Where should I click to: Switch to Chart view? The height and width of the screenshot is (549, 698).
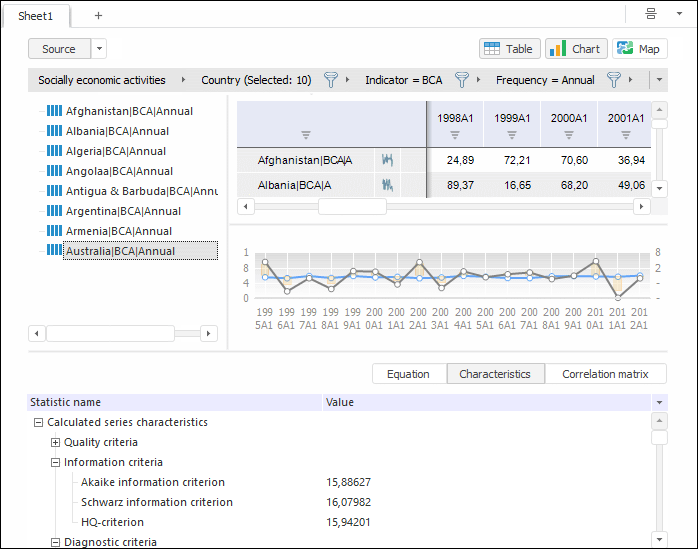point(576,49)
